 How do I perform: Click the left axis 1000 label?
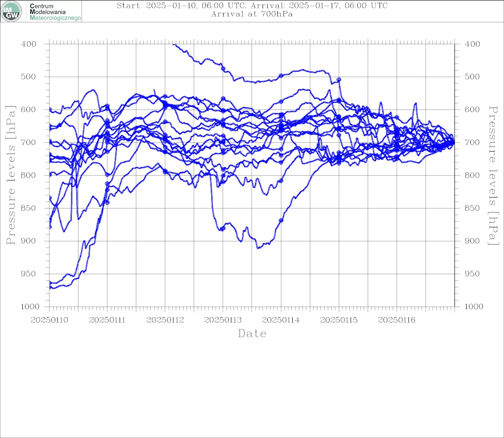(x=30, y=307)
